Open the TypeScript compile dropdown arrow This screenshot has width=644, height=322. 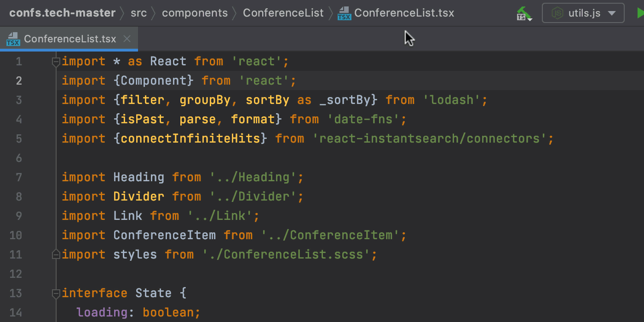(x=529, y=19)
